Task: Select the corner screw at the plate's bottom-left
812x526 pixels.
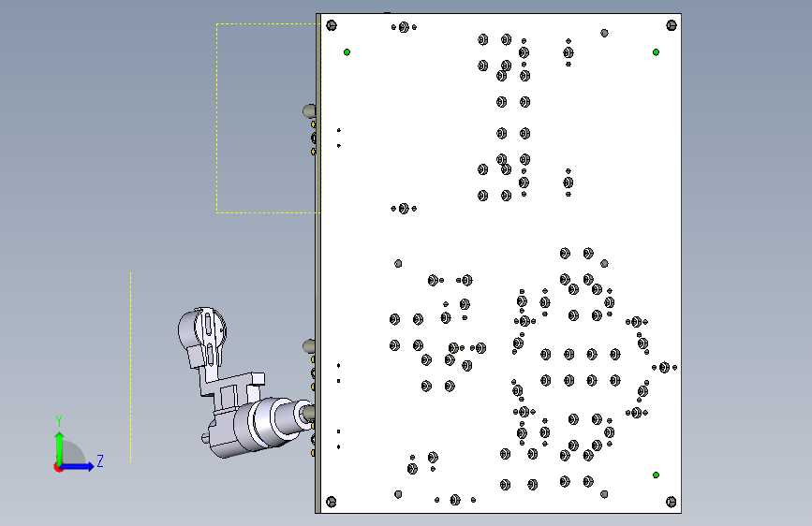Action: click(x=332, y=501)
